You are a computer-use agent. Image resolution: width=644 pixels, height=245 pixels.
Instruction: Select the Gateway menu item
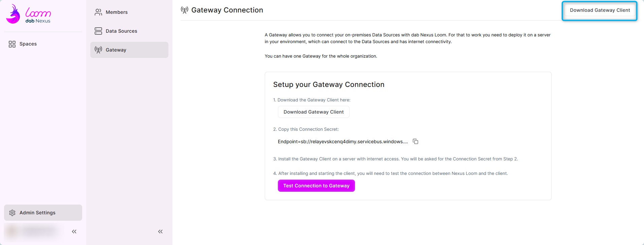(116, 50)
